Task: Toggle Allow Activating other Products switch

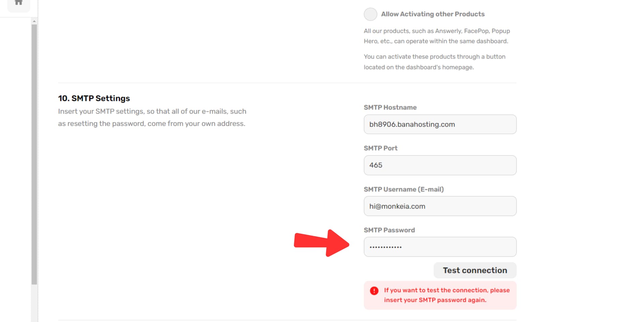Action: point(370,14)
